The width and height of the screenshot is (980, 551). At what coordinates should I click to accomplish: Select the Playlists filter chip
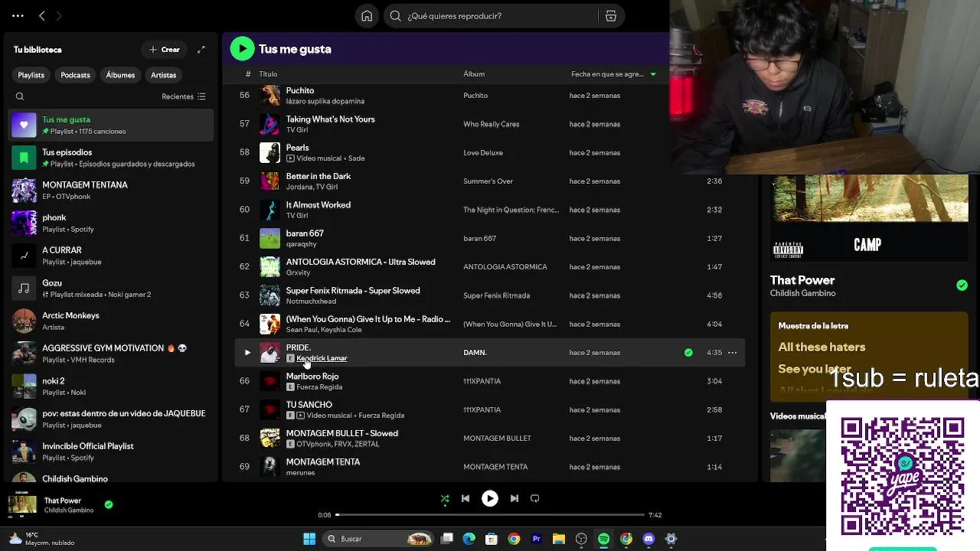(31, 75)
